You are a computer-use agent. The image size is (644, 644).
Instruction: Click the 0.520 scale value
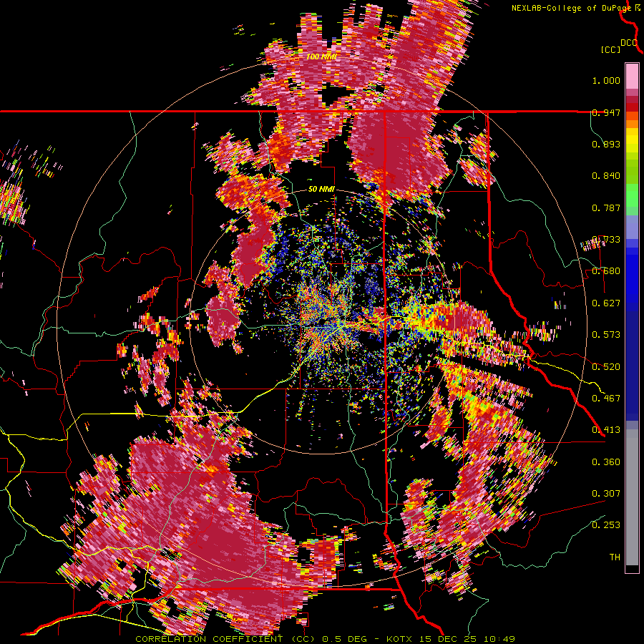pyautogui.click(x=606, y=366)
